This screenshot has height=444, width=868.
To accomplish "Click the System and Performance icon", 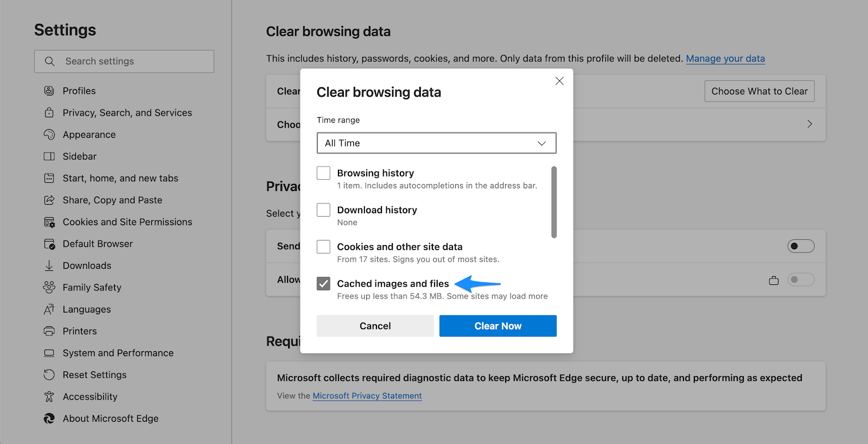I will point(49,353).
